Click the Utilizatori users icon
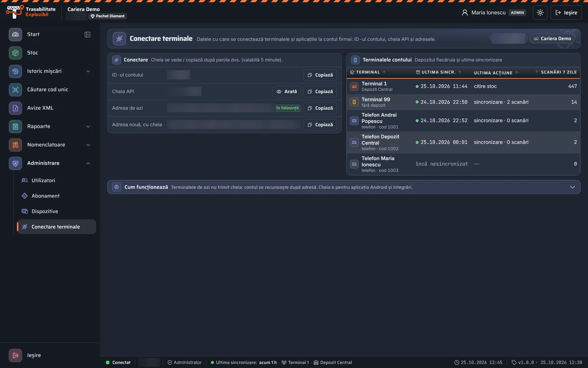 (x=25, y=180)
